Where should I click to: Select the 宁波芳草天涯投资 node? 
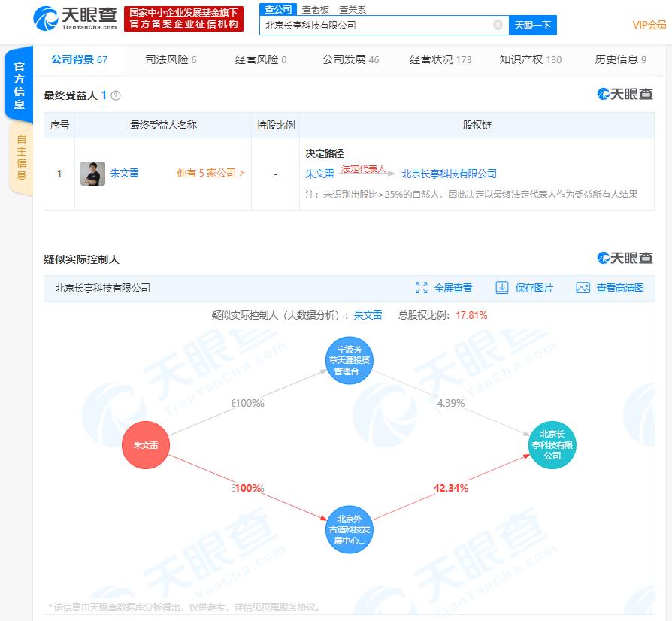tap(350, 360)
